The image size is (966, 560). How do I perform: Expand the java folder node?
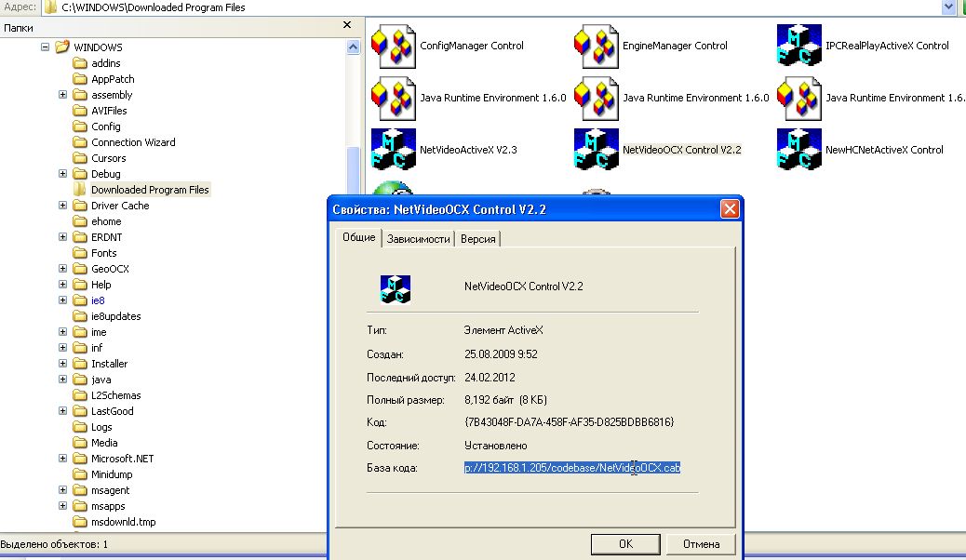(x=63, y=380)
